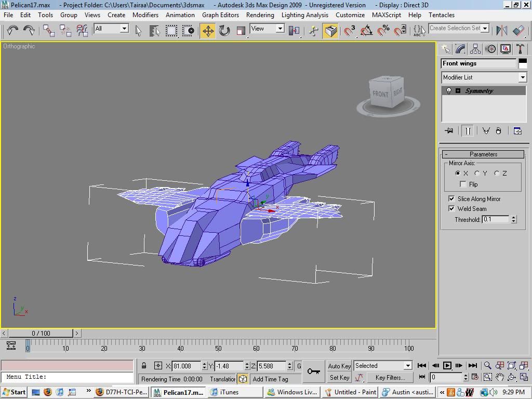Open the Lighting Analysis menu
The width and height of the screenshot is (532, 399).
point(304,15)
